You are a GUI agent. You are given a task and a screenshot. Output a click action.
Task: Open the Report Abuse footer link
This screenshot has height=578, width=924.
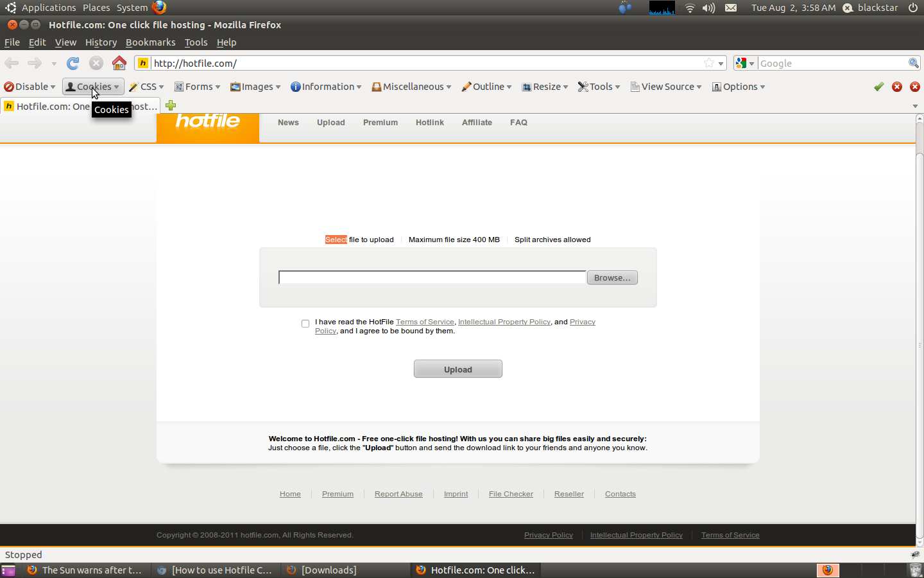tap(398, 494)
